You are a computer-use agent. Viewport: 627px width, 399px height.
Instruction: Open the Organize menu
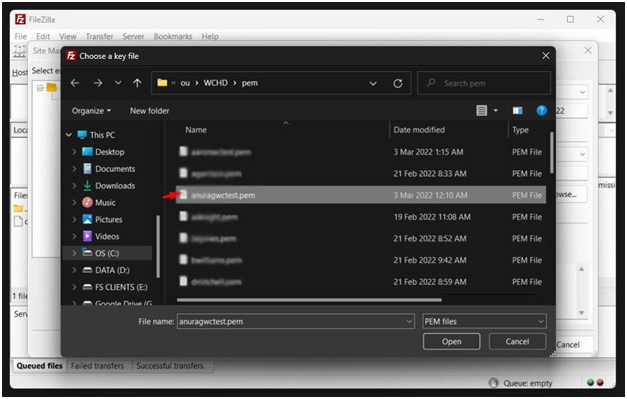tap(91, 111)
